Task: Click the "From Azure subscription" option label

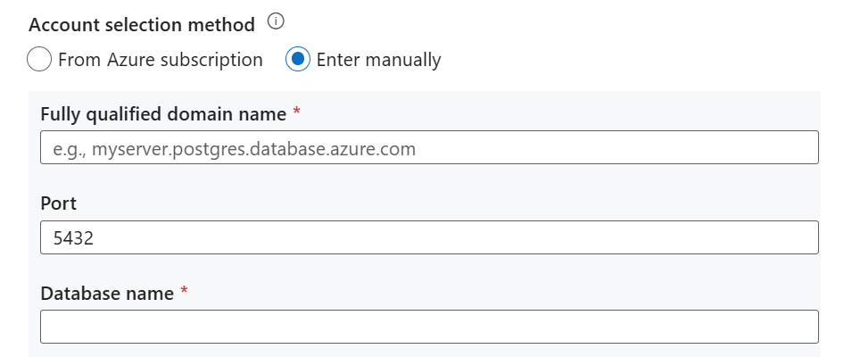Action: 161,60
